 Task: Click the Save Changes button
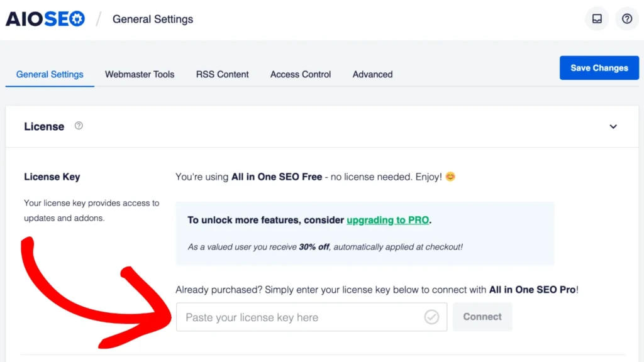pyautogui.click(x=599, y=68)
